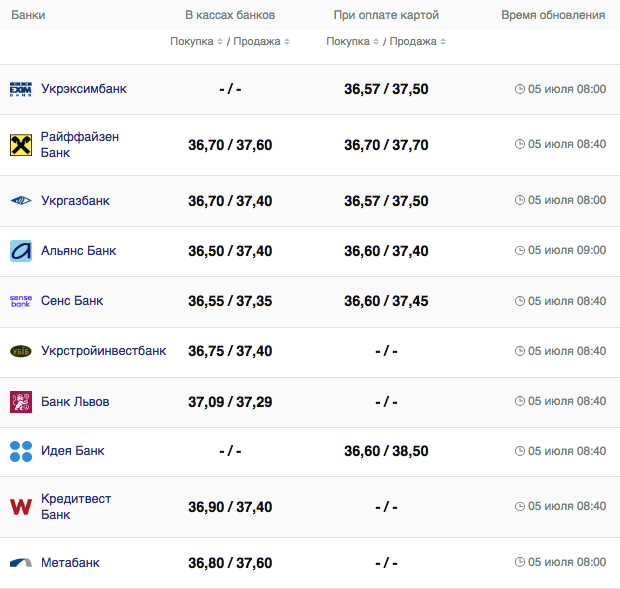The height and width of the screenshot is (589, 620).
Task: Click the clock icon in Метабанк row
Action: [x=520, y=563]
